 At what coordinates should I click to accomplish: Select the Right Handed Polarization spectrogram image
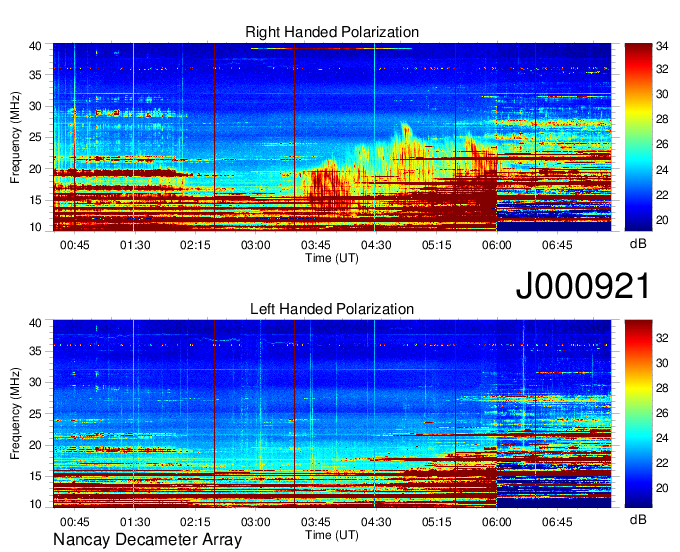pos(332,137)
